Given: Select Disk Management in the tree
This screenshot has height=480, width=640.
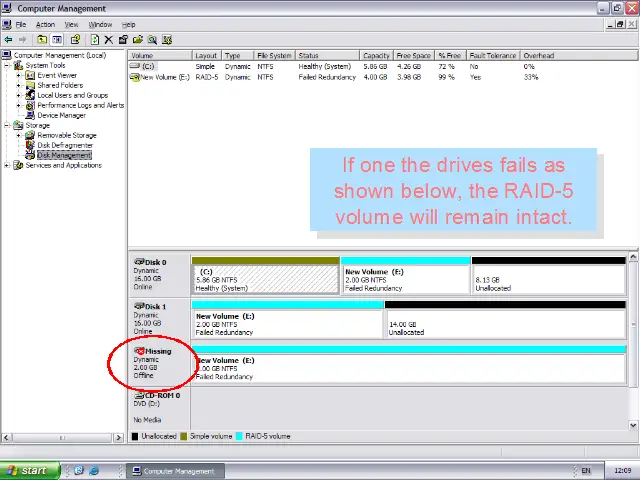Looking at the screenshot, I should 64,155.
